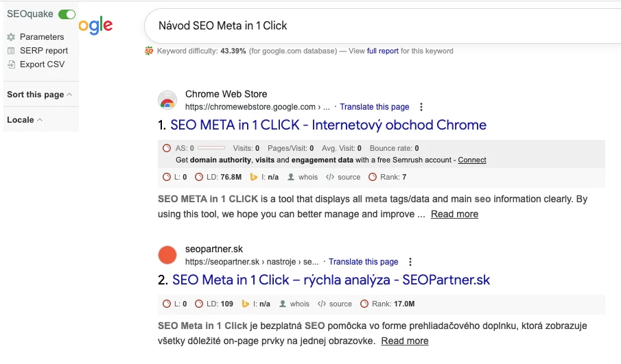
Task: View source for Chrome Web Store result
Action: 330,177
